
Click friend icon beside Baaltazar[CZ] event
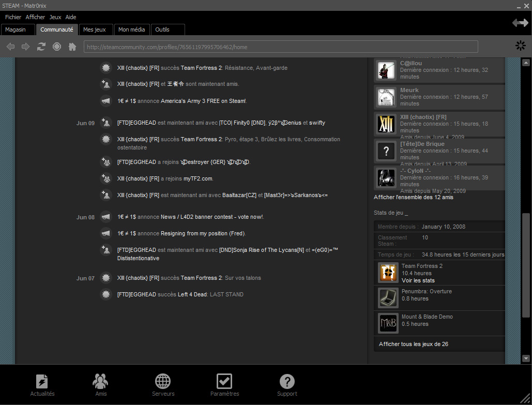click(106, 195)
